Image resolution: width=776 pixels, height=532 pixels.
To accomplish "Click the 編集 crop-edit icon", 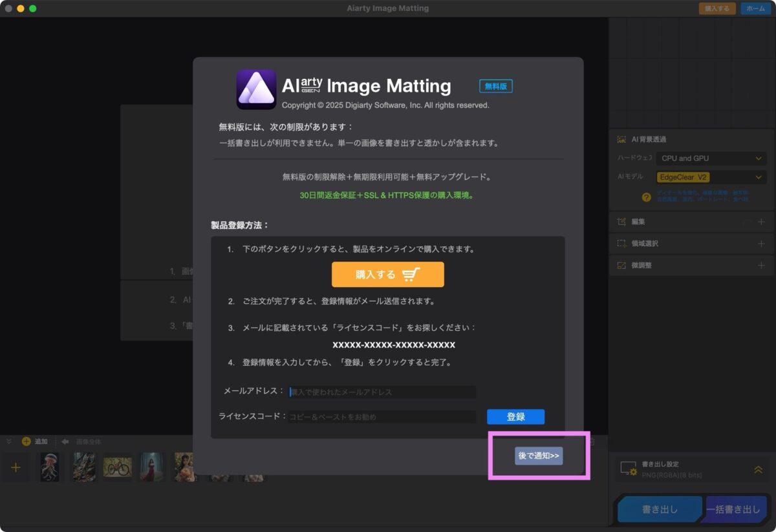I will click(621, 222).
